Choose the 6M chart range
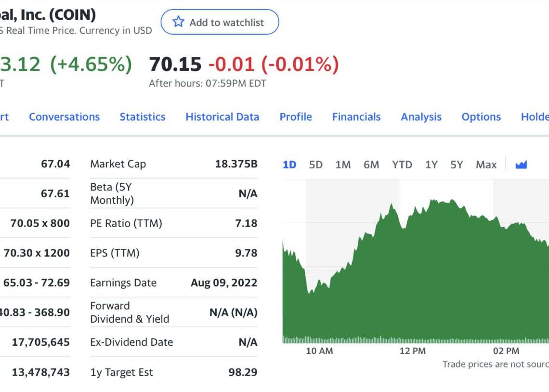This screenshot has height=392, width=549. click(371, 165)
